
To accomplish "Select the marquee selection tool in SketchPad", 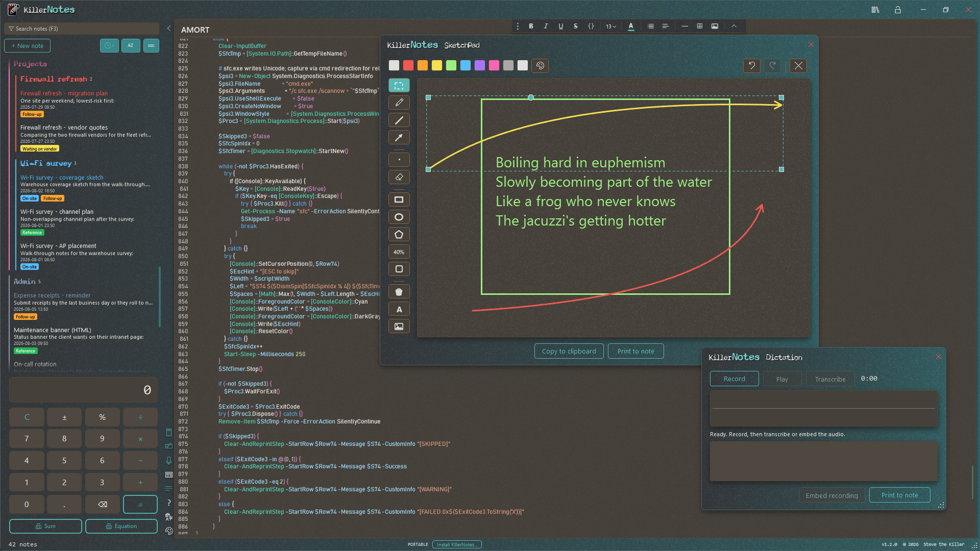I will coord(399,85).
